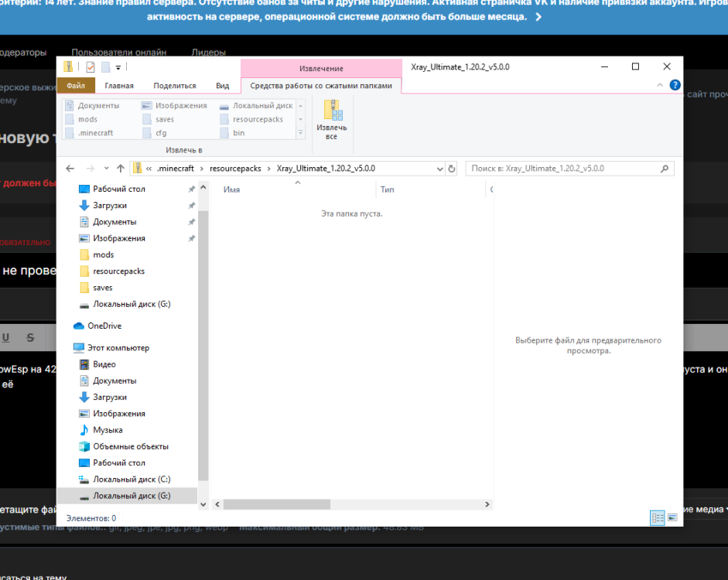Open the Файл ribbon tab
Screen dimensions: 728x580
(76, 86)
